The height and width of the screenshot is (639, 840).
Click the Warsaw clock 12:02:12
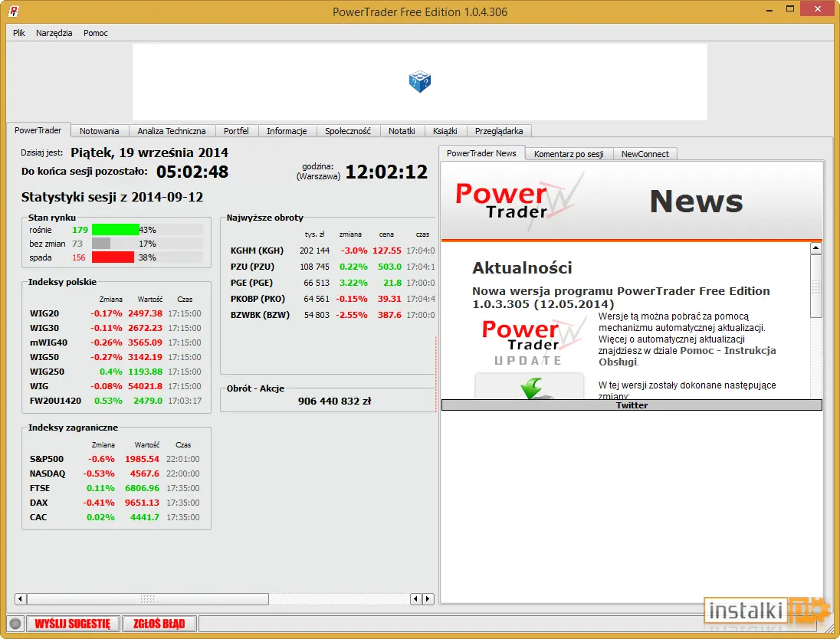point(386,172)
